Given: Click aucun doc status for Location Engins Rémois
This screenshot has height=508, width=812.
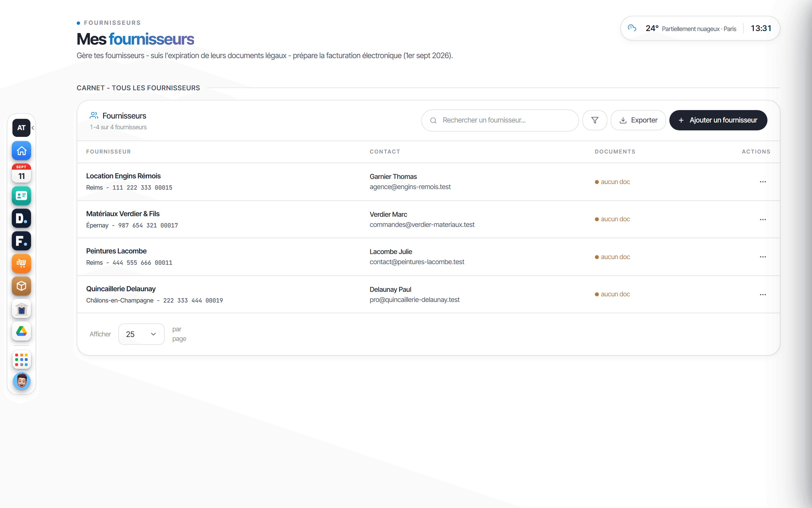Looking at the screenshot, I should (x=612, y=182).
